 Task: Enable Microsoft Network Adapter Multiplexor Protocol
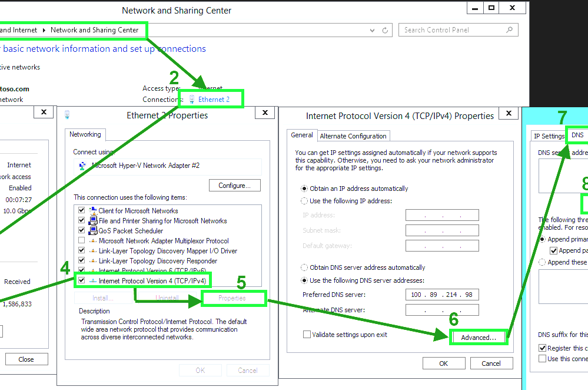[81, 240]
